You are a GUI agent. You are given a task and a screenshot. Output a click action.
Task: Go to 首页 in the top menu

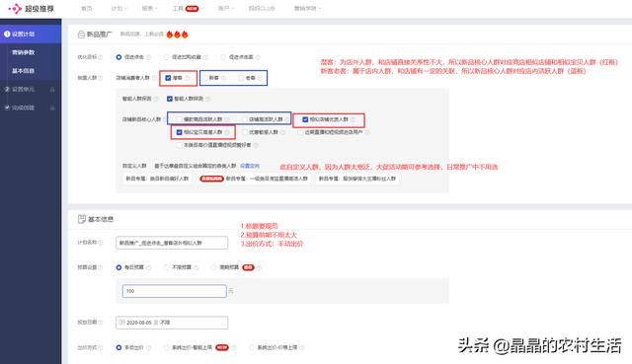tap(87, 9)
